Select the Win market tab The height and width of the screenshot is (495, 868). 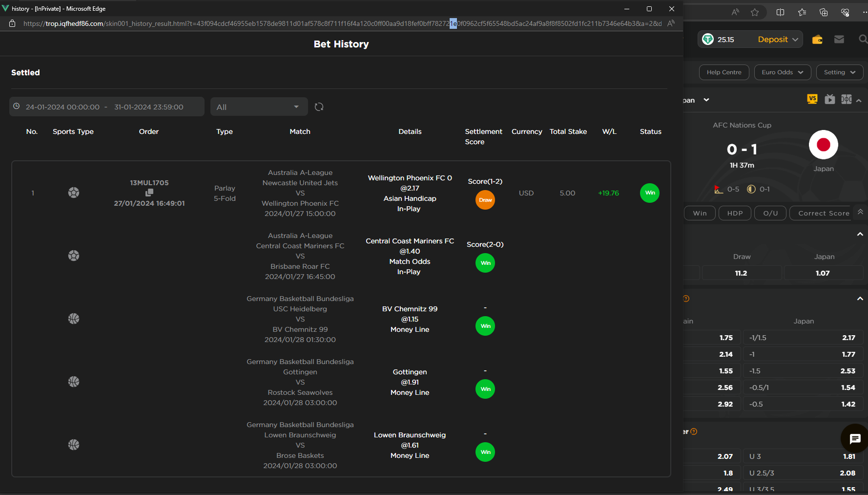tap(700, 213)
